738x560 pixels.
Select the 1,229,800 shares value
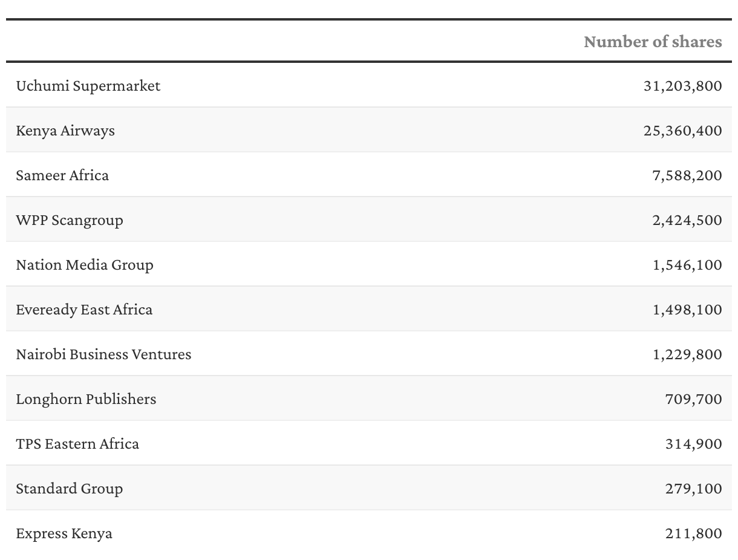(687, 354)
